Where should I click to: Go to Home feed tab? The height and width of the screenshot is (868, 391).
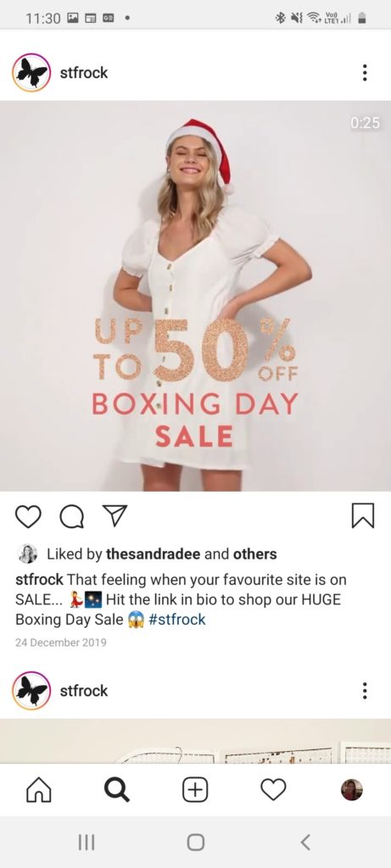coord(39,790)
